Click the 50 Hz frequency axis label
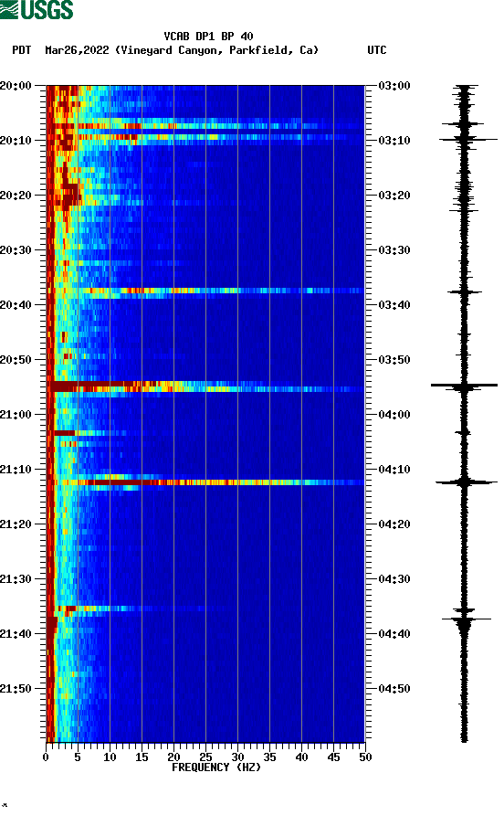This screenshot has height=815, width=504. coord(365,757)
